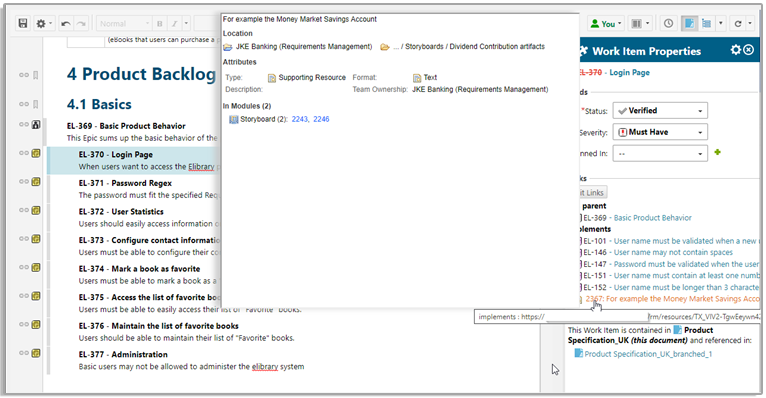Image resolution: width=766 pixels, height=398 pixels.
Task: Toggle italic formatting
Action: coord(174,23)
